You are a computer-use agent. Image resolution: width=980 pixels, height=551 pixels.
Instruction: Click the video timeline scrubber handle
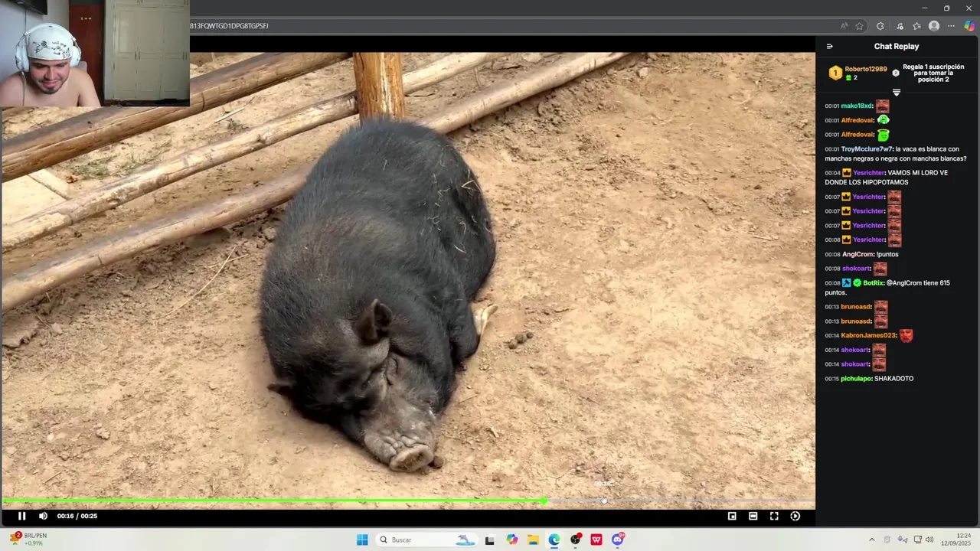pyautogui.click(x=544, y=500)
